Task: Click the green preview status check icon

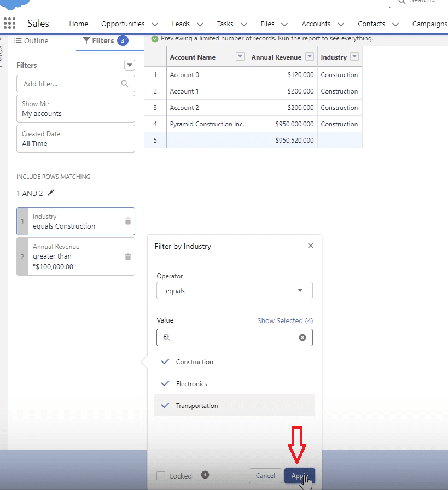Action: tap(154, 39)
